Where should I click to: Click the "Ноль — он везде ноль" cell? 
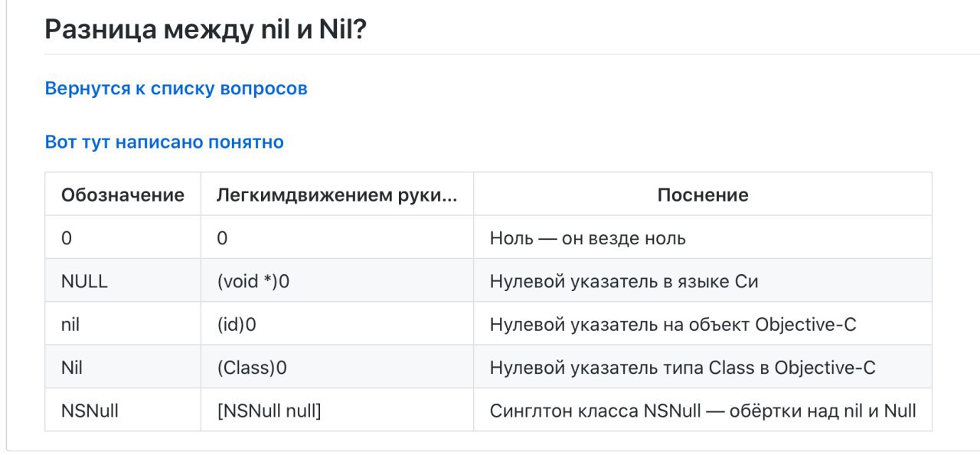(703, 238)
